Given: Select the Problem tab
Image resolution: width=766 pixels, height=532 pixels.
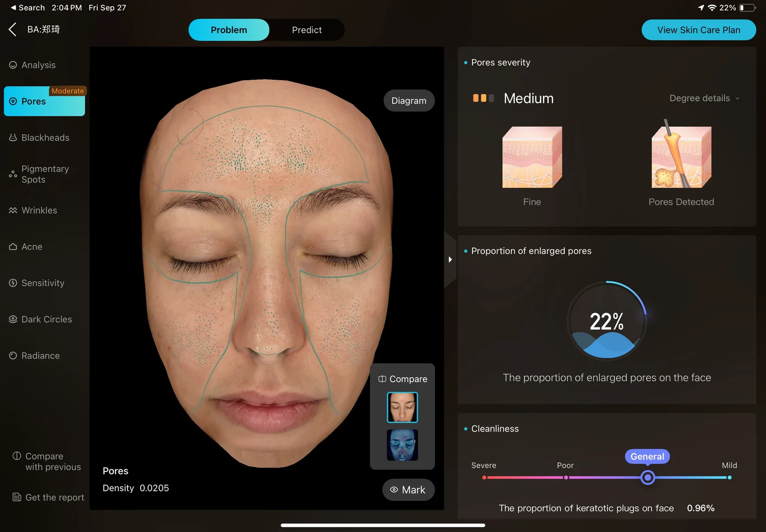Looking at the screenshot, I should tap(229, 30).
